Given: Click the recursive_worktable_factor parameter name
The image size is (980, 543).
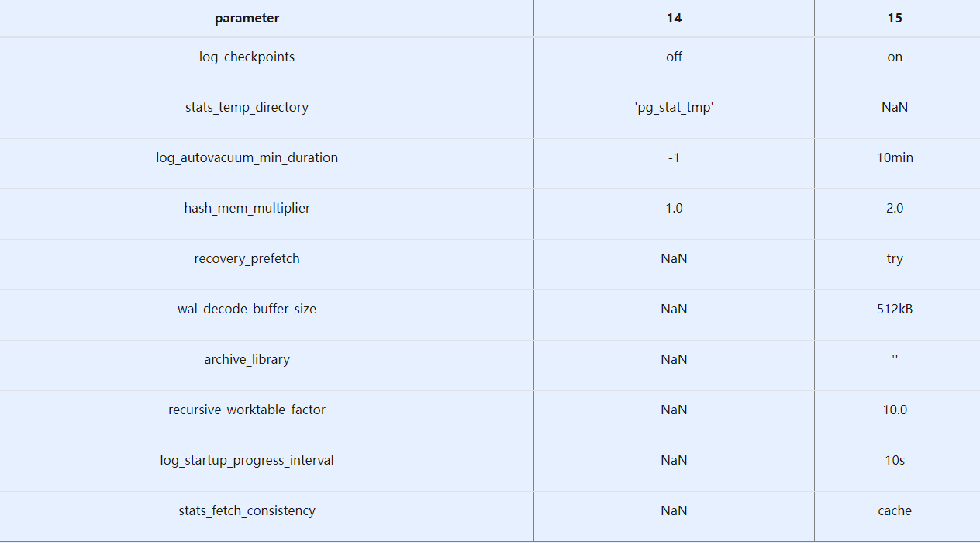Looking at the screenshot, I should click(x=247, y=410).
